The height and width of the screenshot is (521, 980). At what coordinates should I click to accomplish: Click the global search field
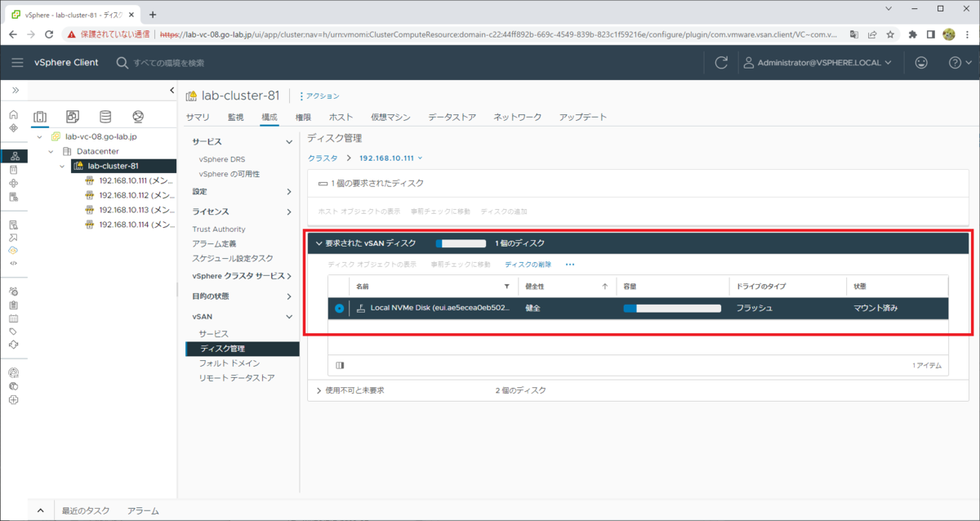[168, 63]
